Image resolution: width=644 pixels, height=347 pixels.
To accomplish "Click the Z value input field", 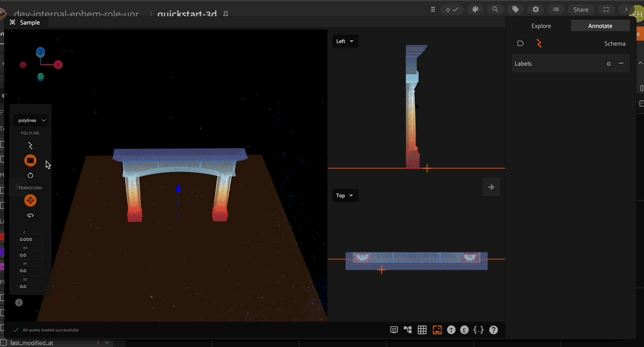I will [30, 239].
